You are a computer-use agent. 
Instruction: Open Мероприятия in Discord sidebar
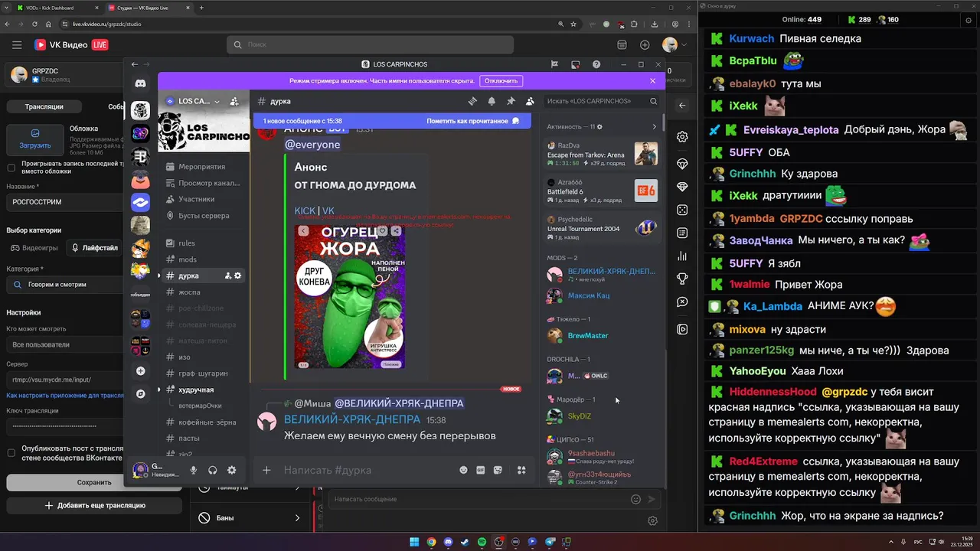click(x=201, y=166)
